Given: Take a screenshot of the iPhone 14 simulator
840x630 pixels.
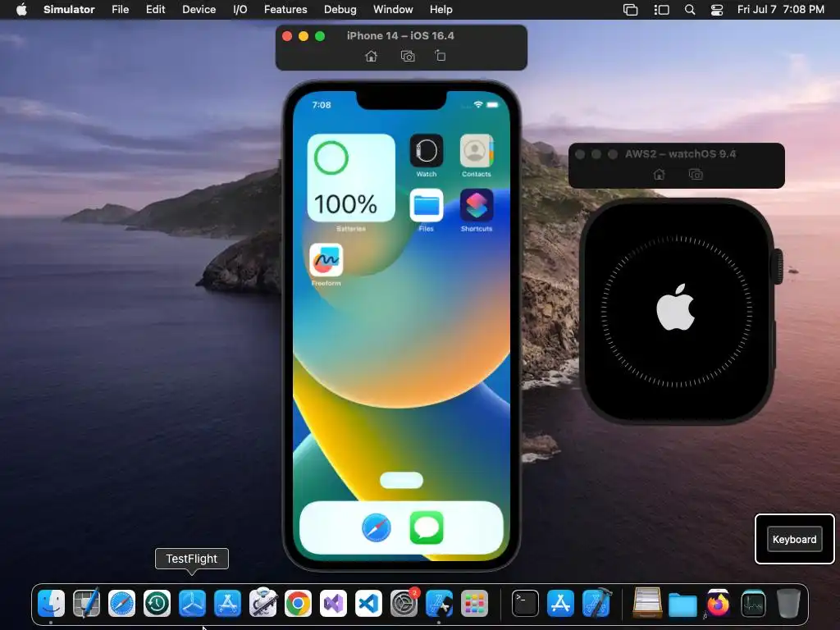Looking at the screenshot, I should pyautogui.click(x=408, y=57).
